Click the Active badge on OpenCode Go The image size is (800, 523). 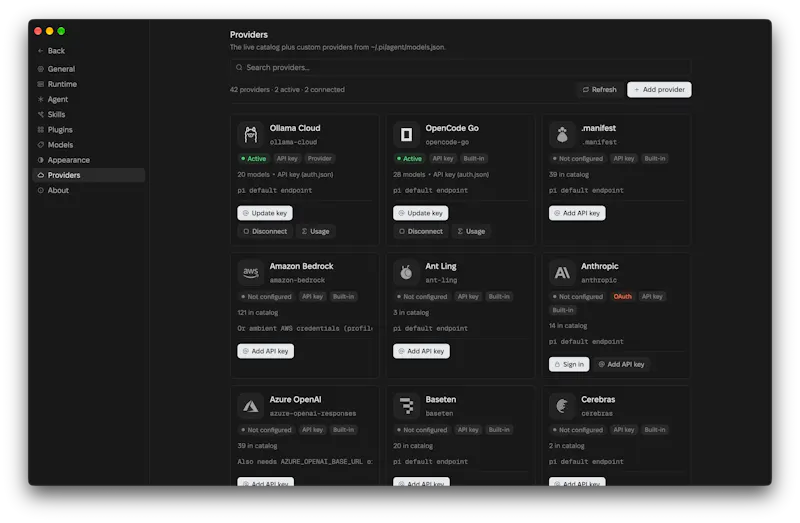(410, 159)
